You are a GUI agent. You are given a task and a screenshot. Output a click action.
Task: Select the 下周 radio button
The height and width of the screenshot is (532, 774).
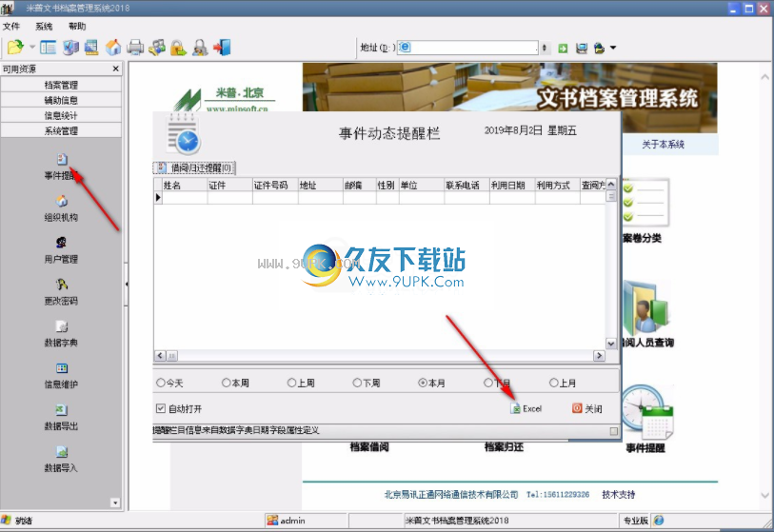point(367,383)
